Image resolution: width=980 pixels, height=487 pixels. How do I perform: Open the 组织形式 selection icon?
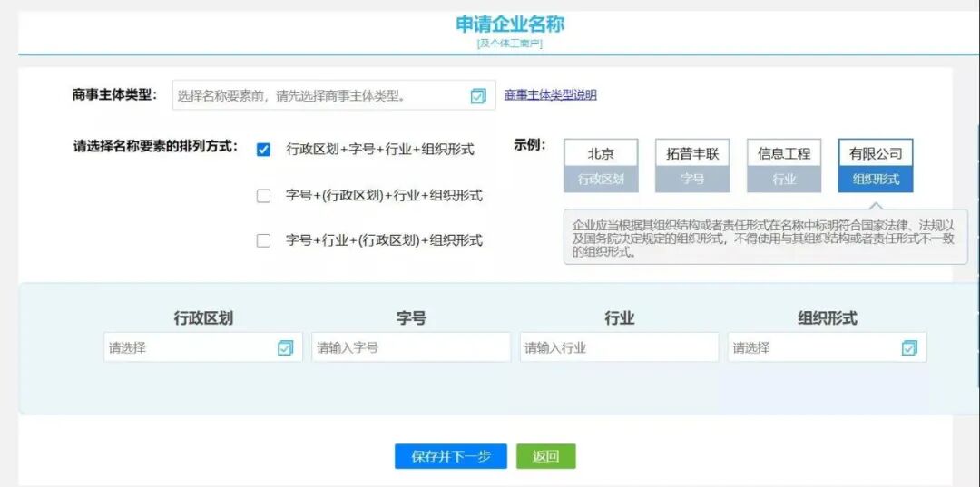(x=909, y=347)
